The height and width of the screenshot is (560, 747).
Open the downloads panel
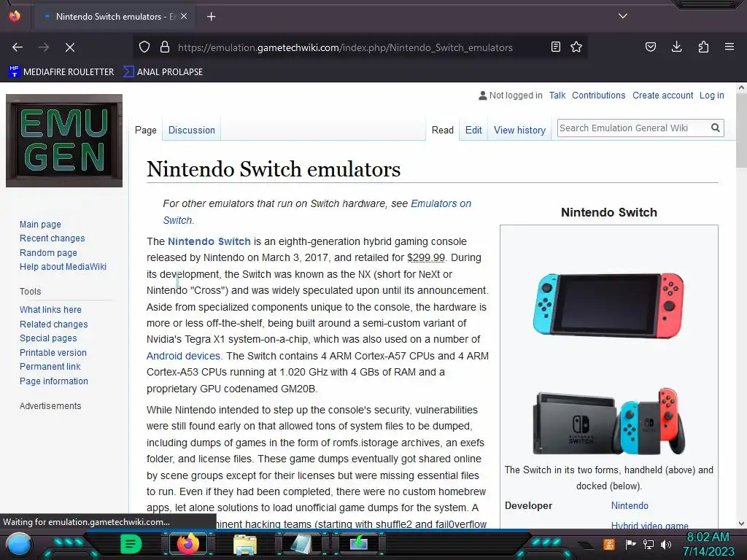(x=676, y=47)
